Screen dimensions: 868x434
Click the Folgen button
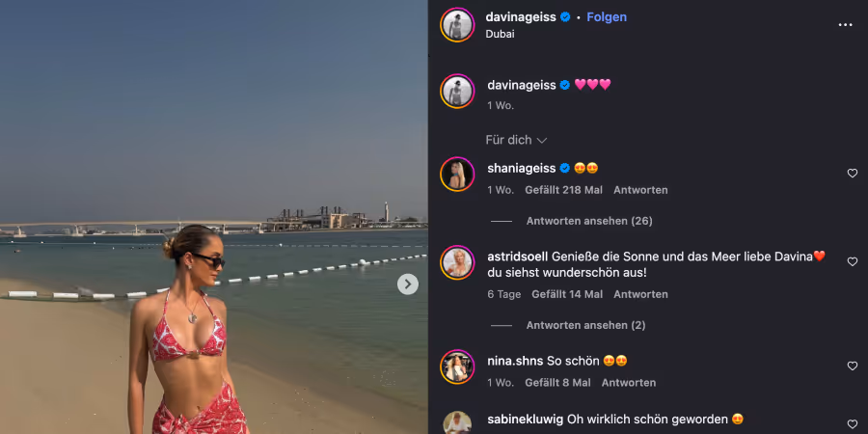[607, 17]
